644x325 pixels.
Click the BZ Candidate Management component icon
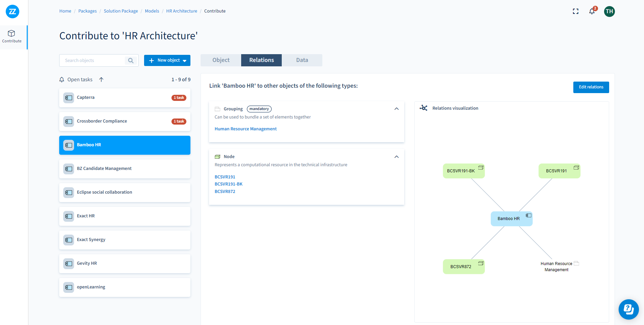pos(69,169)
